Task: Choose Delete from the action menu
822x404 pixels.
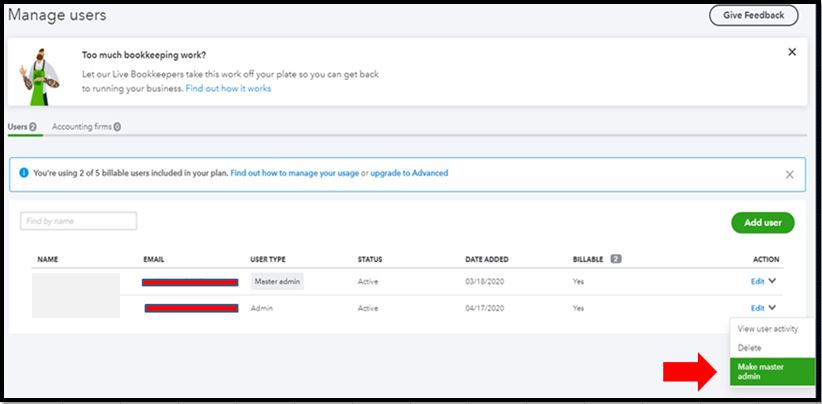Action: coord(750,348)
